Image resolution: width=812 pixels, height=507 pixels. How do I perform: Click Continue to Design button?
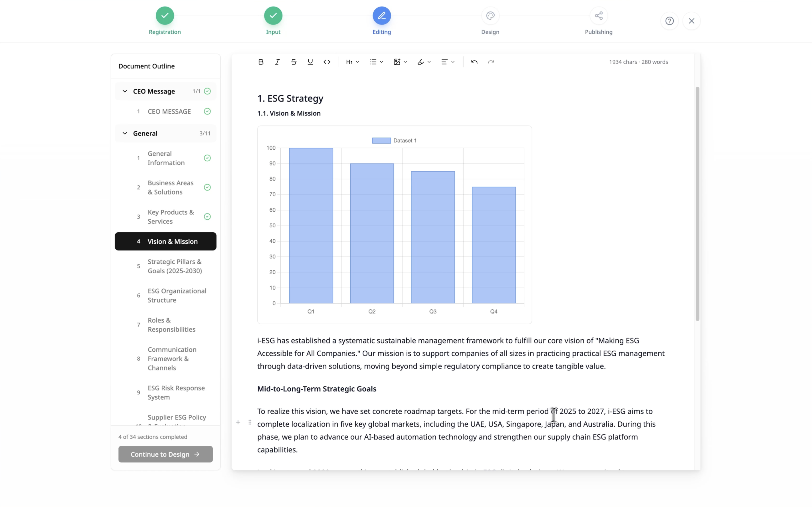[x=165, y=454]
